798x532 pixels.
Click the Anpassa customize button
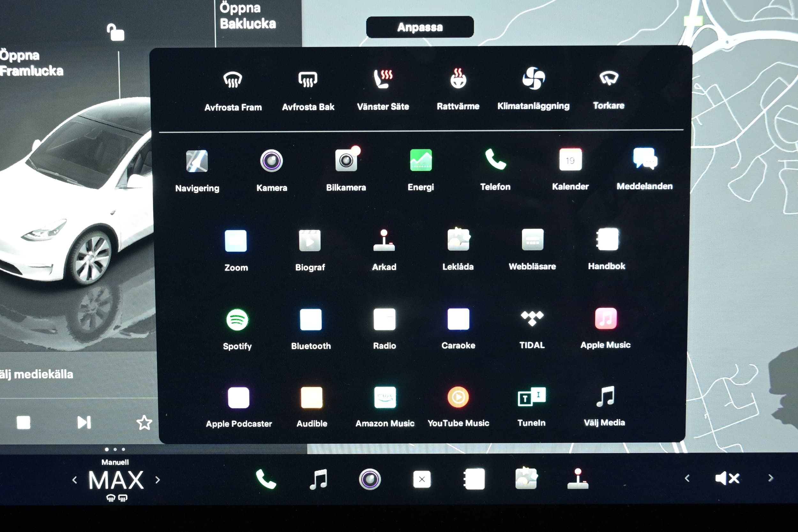coord(420,27)
